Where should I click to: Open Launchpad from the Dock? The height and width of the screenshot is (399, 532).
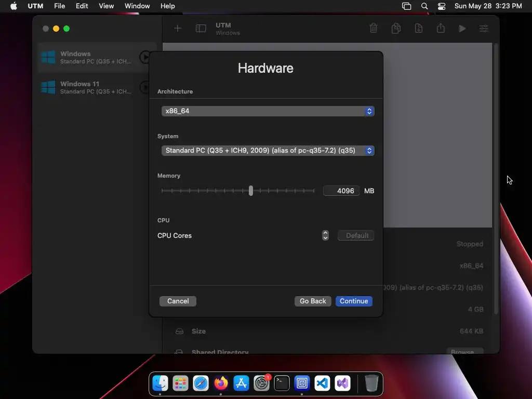click(x=180, y=383)
